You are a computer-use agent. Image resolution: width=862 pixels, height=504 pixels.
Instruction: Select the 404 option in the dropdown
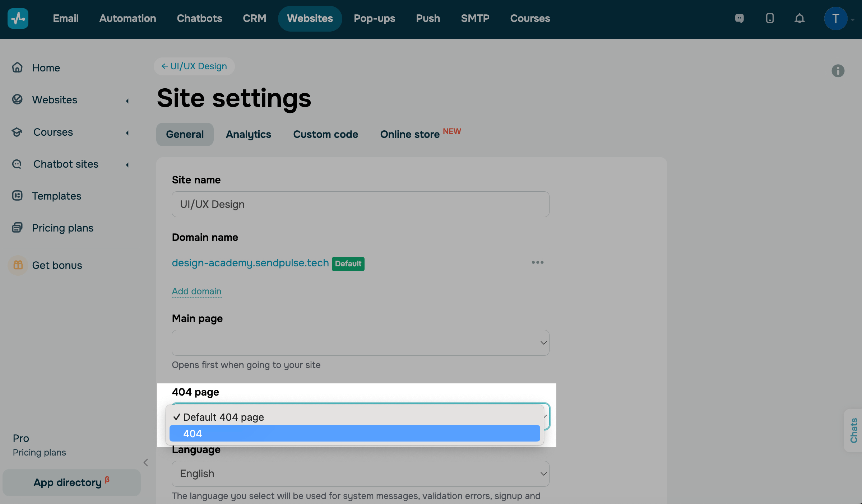[x=354, y=434]
